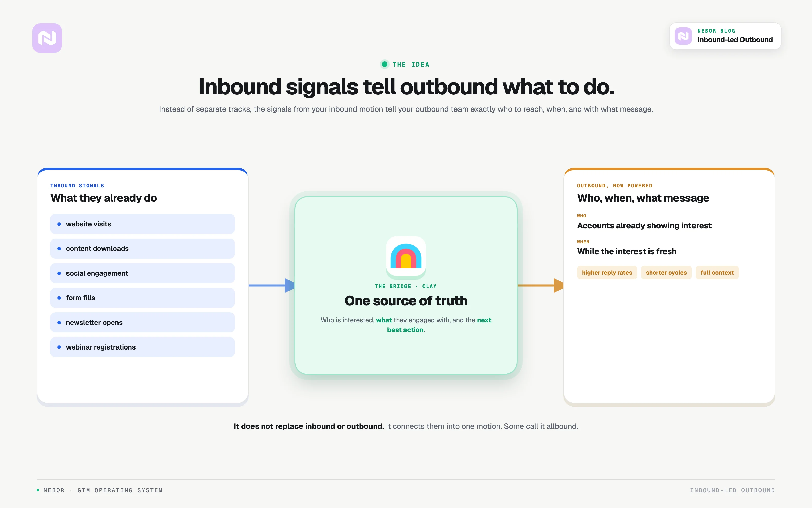Click the subtitle starting Instead of separate tracks
This screenshot has height=508, width=812.
[406, 109]
